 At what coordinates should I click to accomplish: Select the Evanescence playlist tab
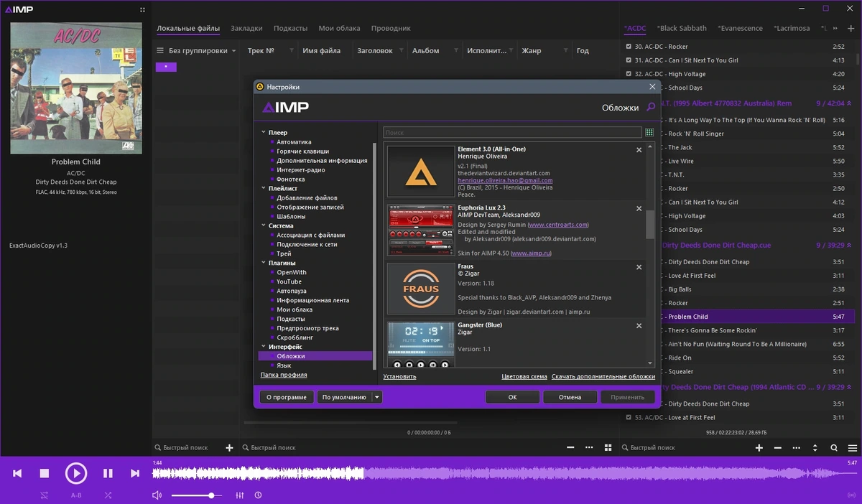click(740, 28)
